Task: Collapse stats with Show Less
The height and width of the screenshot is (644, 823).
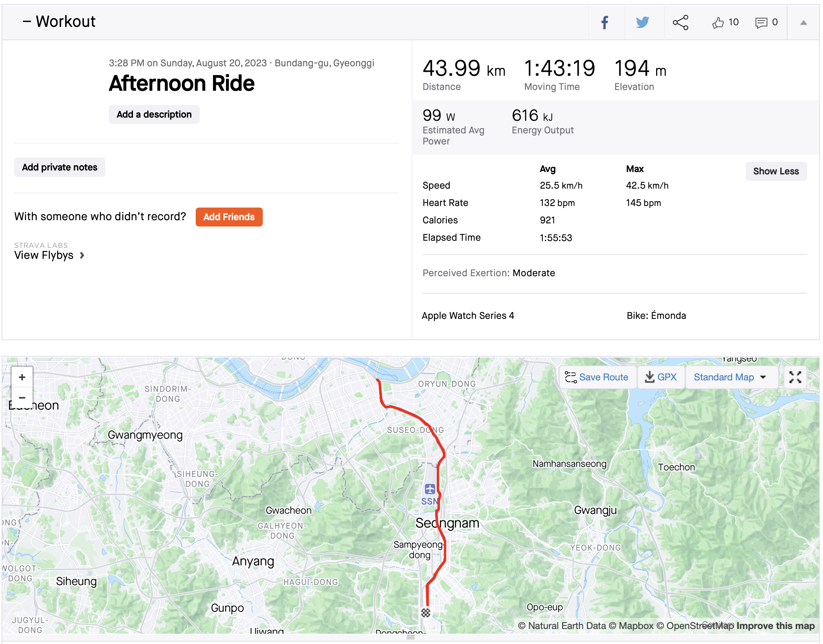Action: [x=776, y=171]
